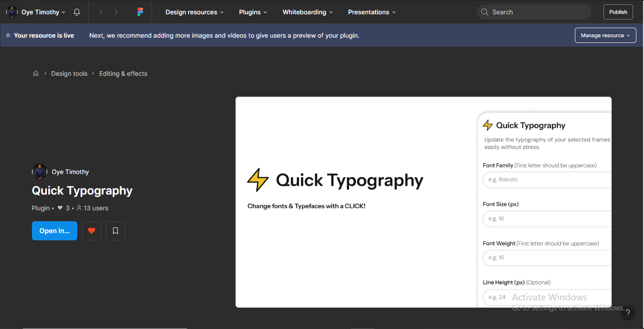The height and width of the screenshot is (329, 644).
Task: Click the notifications bell icon
Action: (x=77, y=12)
